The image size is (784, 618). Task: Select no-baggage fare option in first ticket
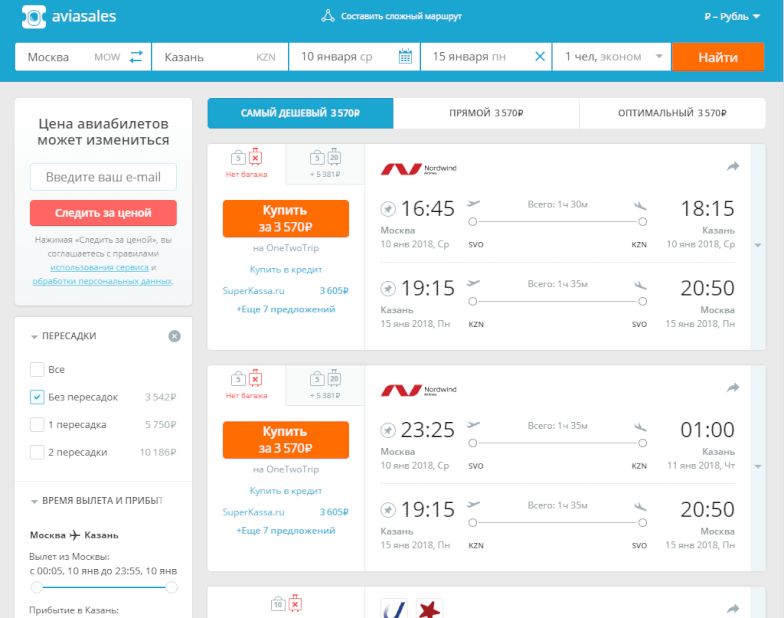coord(246,164)
